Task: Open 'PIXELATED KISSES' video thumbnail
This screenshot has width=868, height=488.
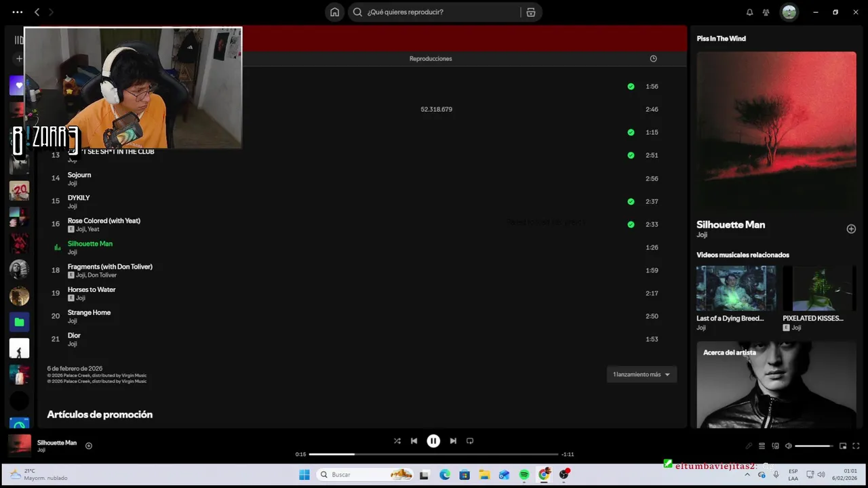Action: point(819,288)
